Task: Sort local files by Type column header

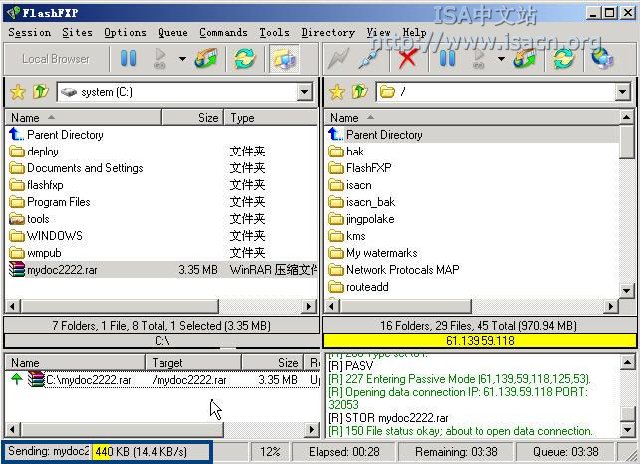Action: pyautogui.click(x=271, y=118)
